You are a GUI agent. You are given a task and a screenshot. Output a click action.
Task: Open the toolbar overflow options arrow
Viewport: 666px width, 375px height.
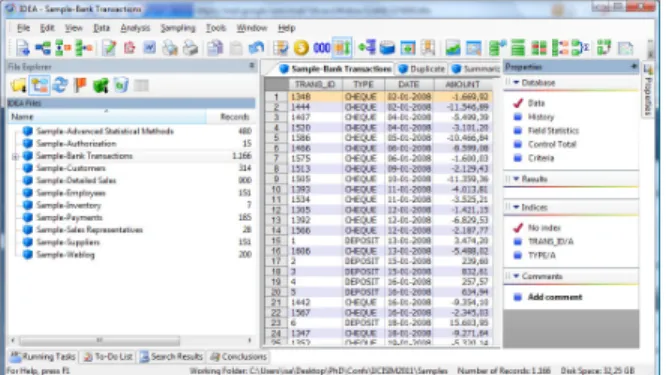point(650,53)
